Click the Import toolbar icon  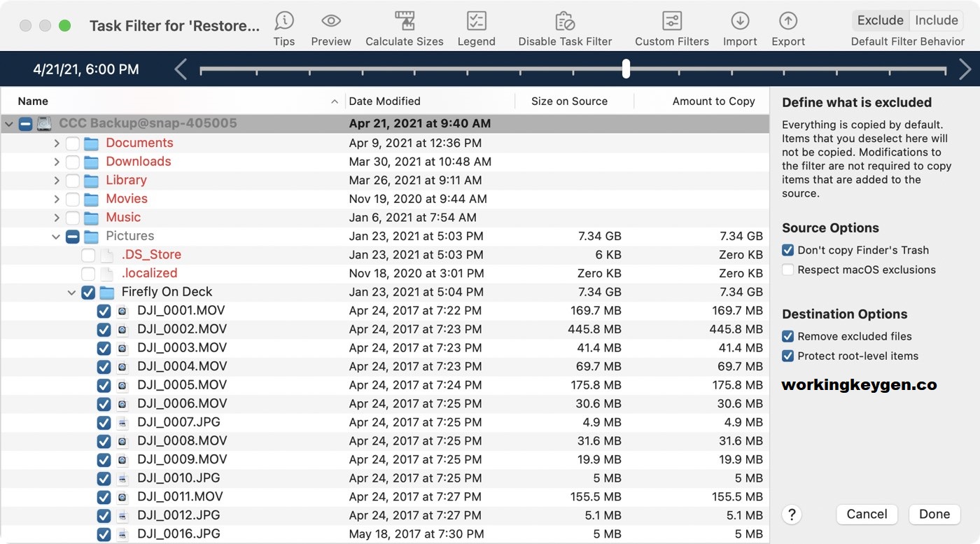click(740, 20)
